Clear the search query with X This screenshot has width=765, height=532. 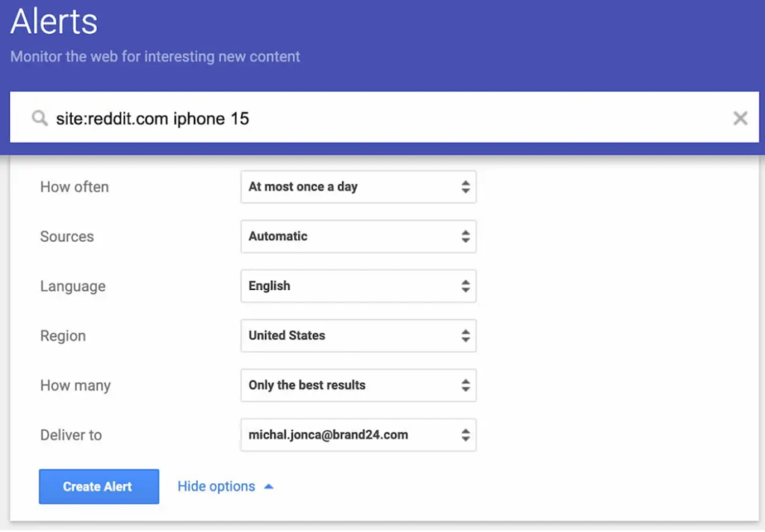coord(740,118)
